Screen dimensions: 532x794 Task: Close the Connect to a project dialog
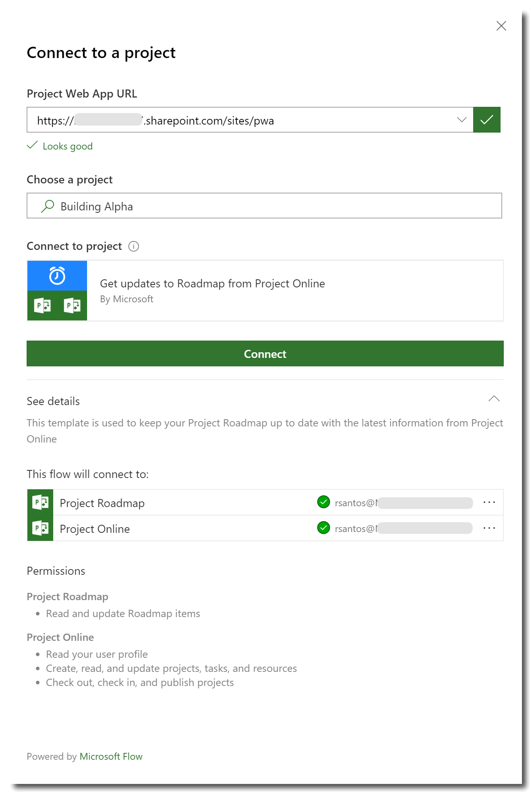pyautogui.click(x=501, y=26)
